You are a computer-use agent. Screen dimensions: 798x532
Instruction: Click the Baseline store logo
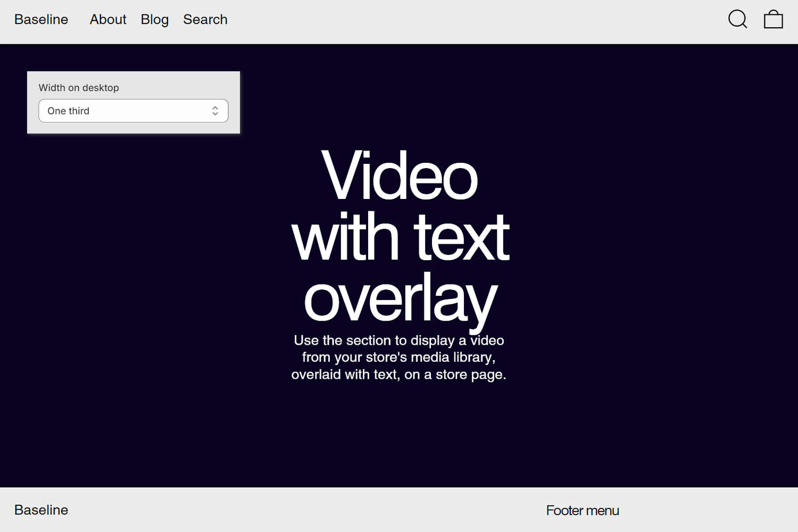(40, 19)
